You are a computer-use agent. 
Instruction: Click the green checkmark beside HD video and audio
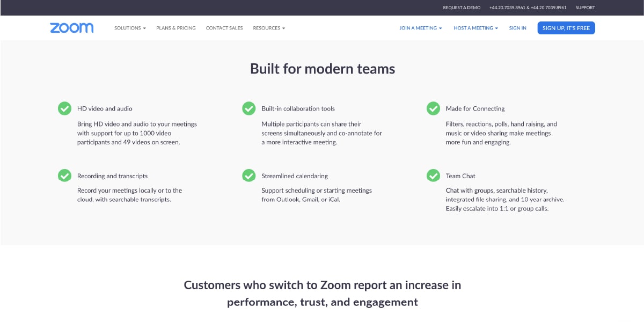pos(64,108)
